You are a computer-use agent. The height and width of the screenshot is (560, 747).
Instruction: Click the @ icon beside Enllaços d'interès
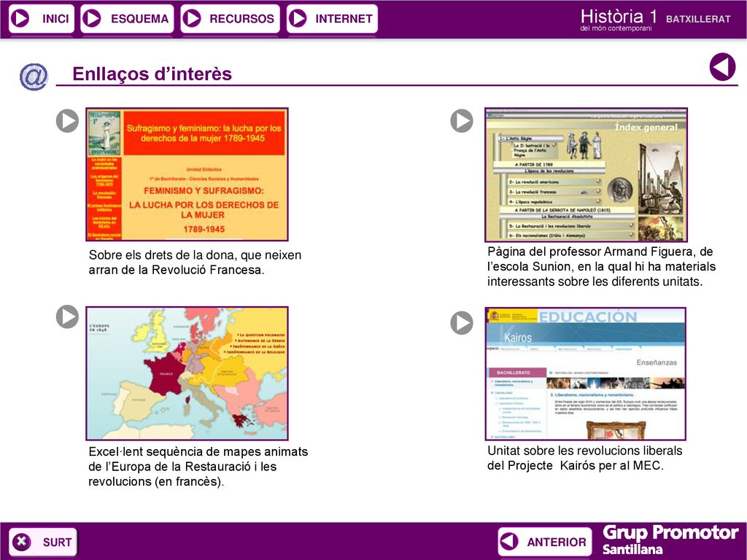[34, 76]
